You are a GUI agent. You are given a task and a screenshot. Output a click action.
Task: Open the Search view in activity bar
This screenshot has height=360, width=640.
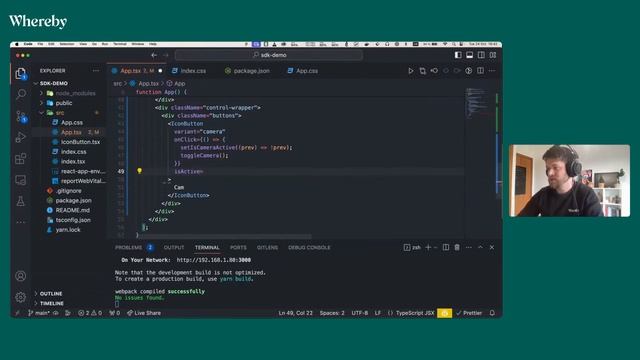coord(20,94)
